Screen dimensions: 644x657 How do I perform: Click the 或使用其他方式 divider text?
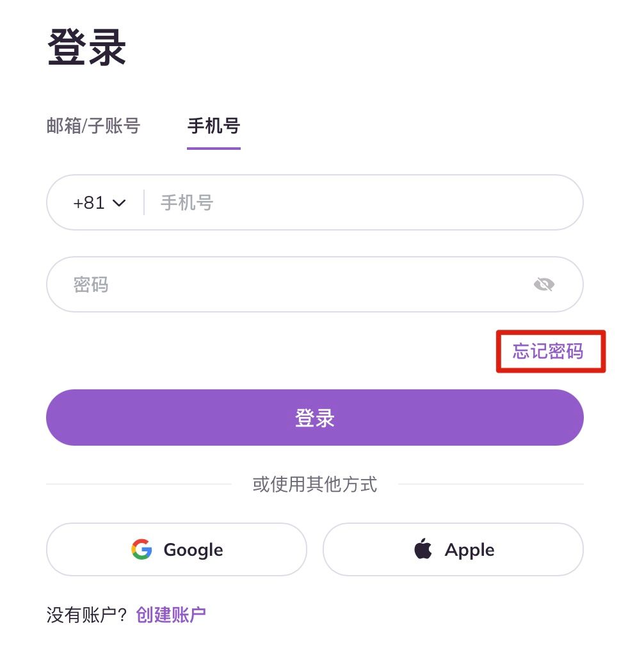(315, 484)
